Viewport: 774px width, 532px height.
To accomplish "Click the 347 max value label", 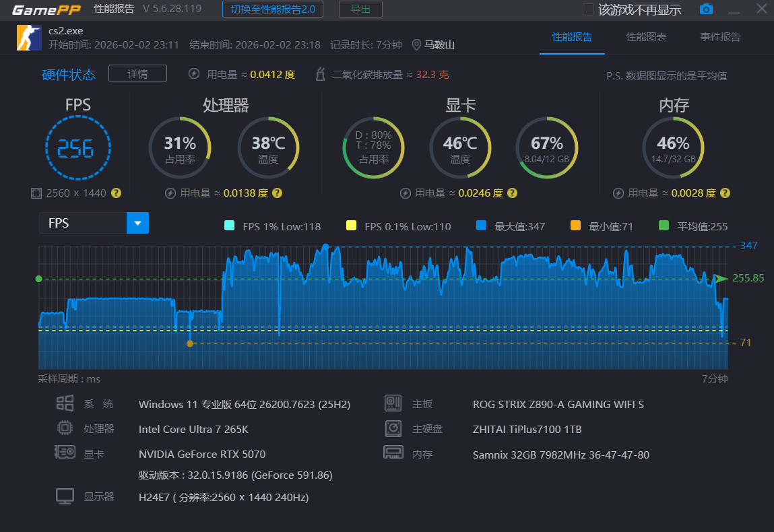I will [748, 246].
